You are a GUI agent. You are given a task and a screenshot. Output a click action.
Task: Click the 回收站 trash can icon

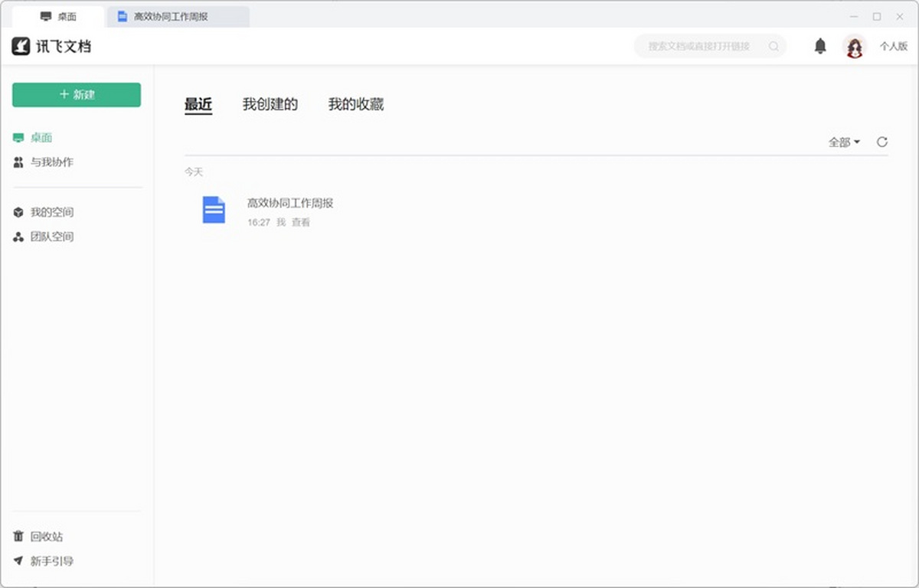[x=19, y=536]
